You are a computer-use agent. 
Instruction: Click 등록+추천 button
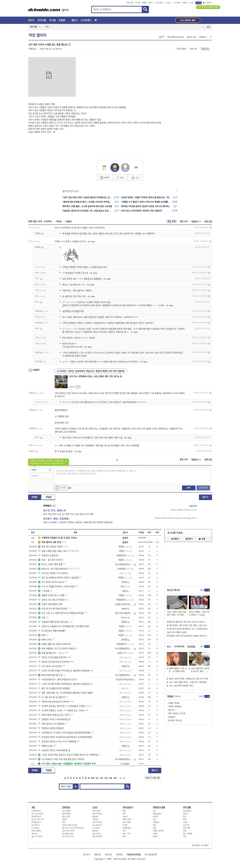pyautogui.click(x=203, y=488)
